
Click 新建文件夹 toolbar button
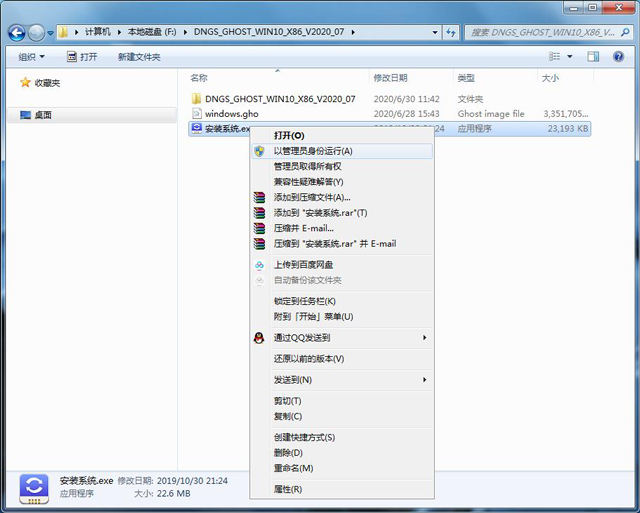[139, 57]
